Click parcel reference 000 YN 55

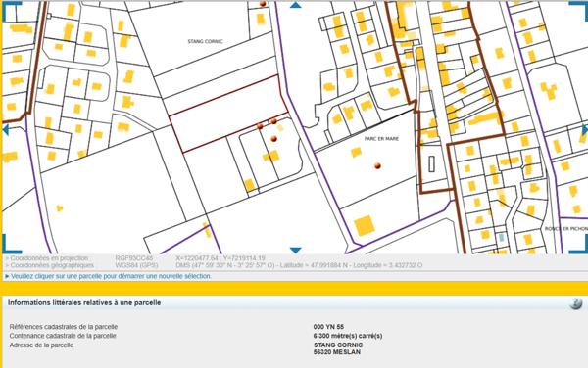pos(328,327)
